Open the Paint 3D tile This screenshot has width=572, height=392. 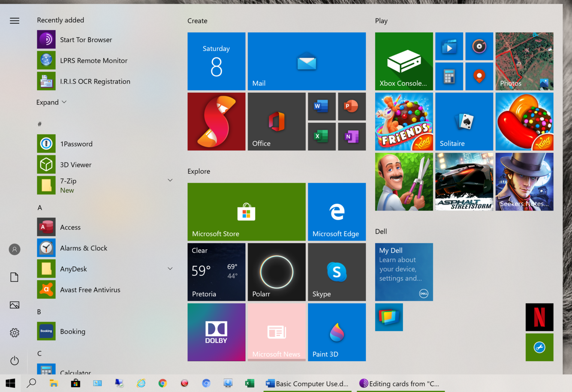(x=337, y=332)
